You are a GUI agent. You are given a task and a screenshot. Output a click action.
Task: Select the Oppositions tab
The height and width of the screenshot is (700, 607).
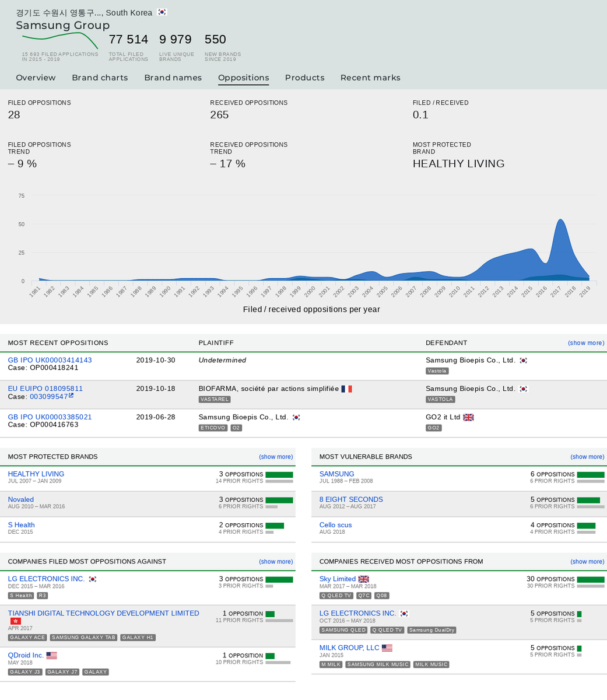[243, 78]
